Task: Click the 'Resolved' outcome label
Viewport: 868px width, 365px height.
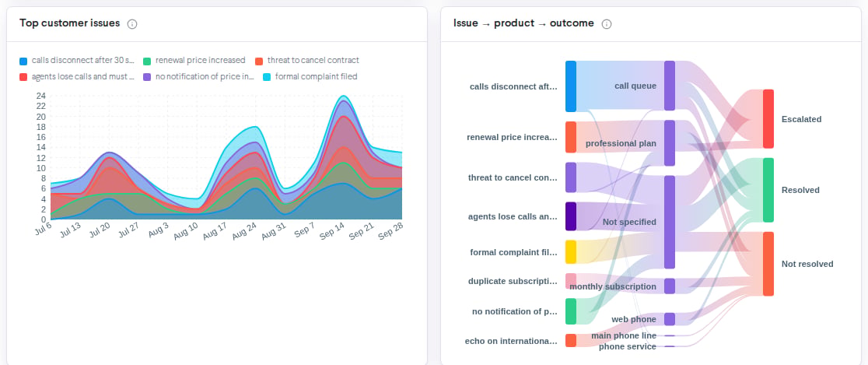Action: (x=800, y=190)
